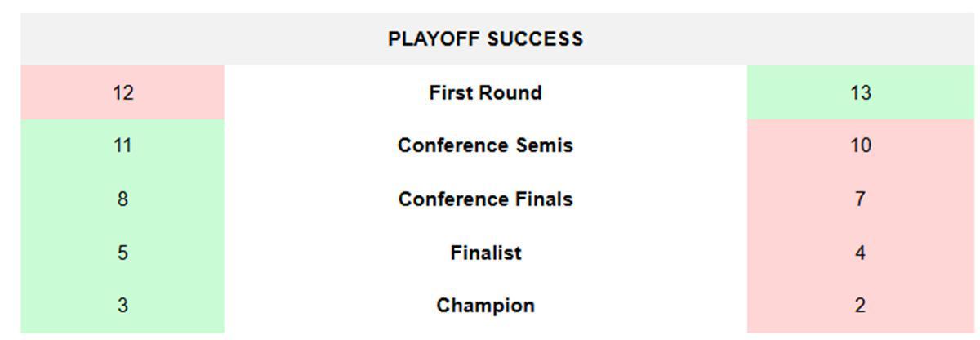Select the Conference Semis row label
Image resolution: width=980 pixels, height=340 pixels.
[x=485, y=145]
